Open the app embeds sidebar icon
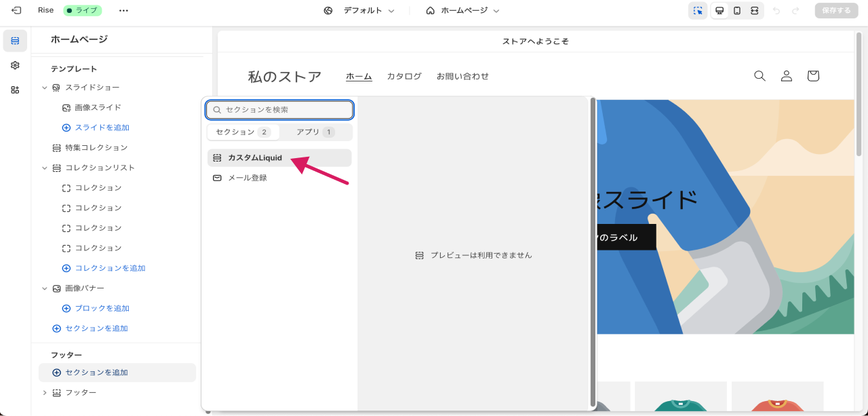868x416 pixels. (15, 90)
